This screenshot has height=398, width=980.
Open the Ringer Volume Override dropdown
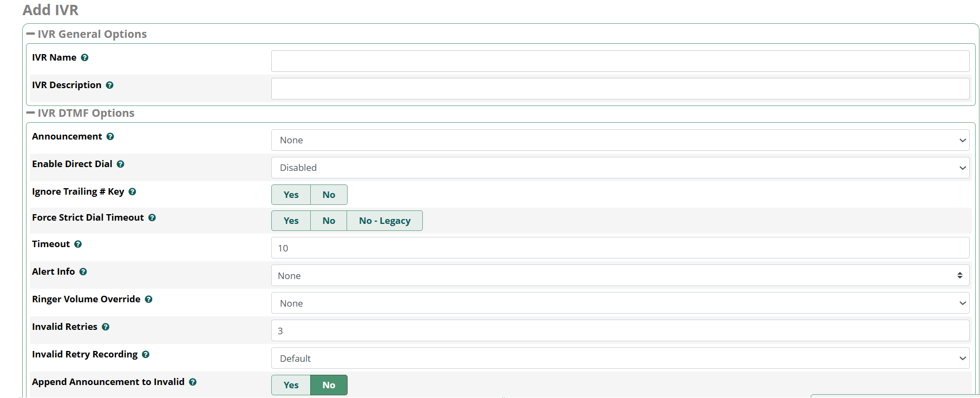620,303
